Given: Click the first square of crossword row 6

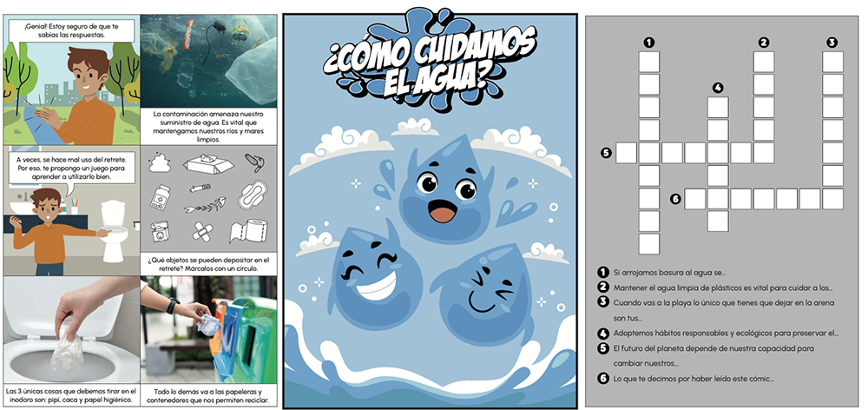Looking at the screenshot, I should coord(694,199).
